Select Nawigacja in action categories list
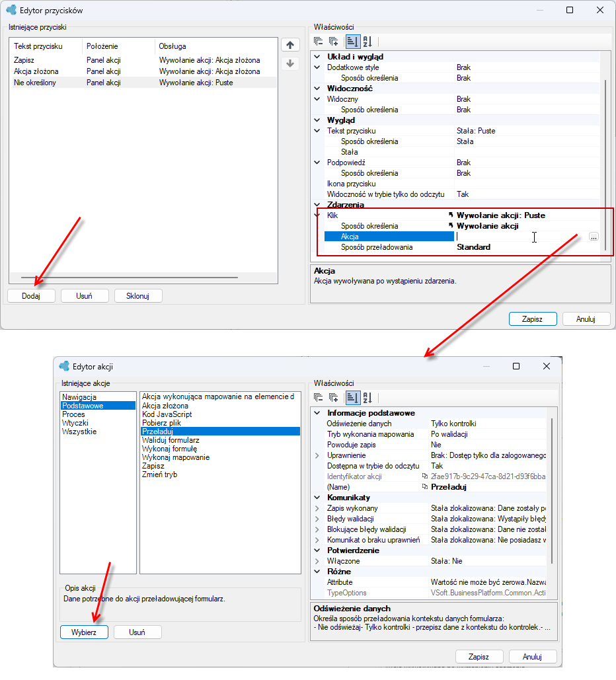This screenshot has width=616, height=680. tap(79, 397)
